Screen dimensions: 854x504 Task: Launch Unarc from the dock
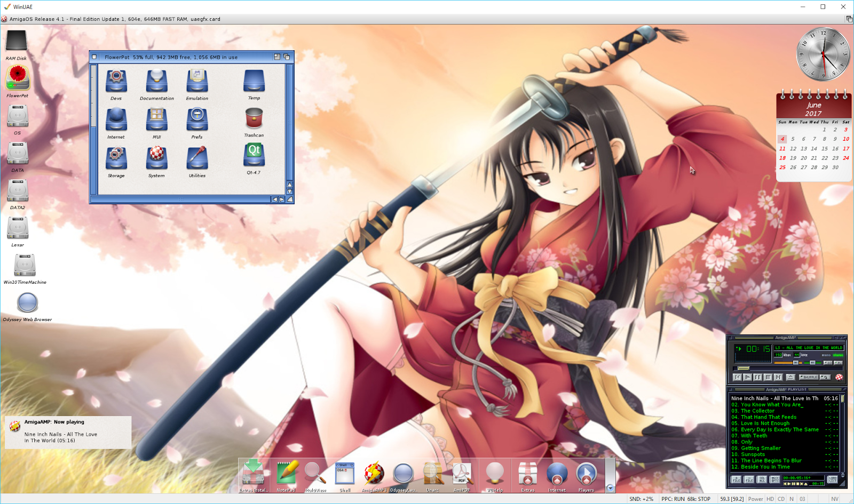pyautogui.click(x=433, y=475)
